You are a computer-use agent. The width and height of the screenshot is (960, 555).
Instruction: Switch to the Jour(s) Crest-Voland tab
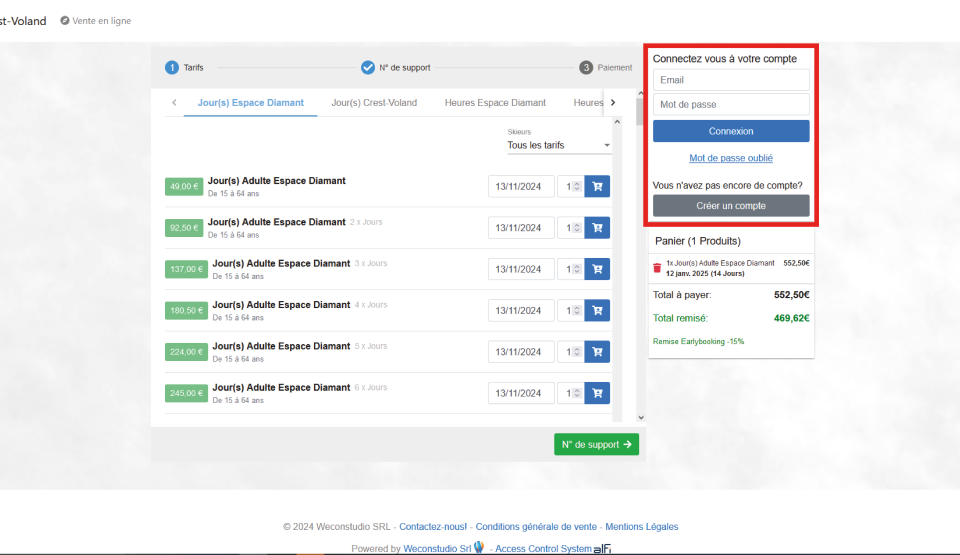click(x=374, y=102)
